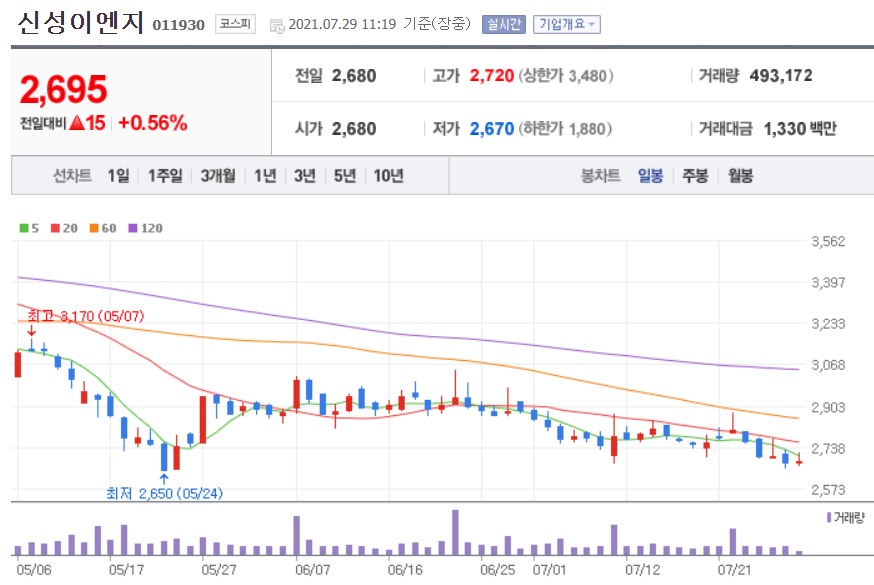Click the 상한가 3,480 upper limit text

(566, 76)
